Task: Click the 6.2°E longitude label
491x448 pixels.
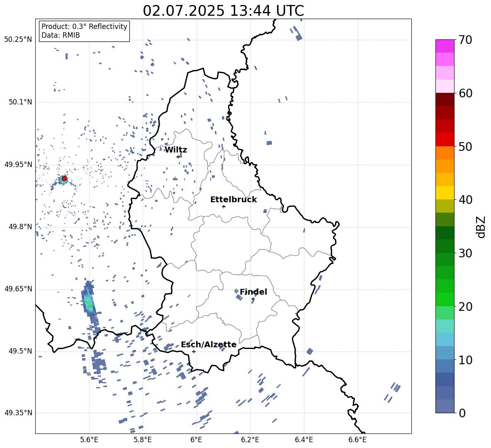Action: (250, 440)
